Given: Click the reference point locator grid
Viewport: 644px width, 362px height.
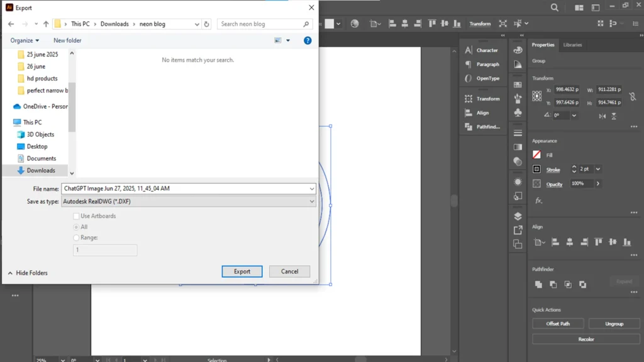Looking at the screenshot, I should [x=537, y=96].
